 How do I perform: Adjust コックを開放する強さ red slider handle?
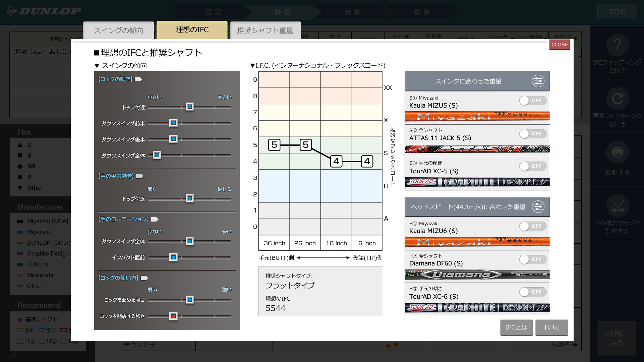(x=173, y=316)
